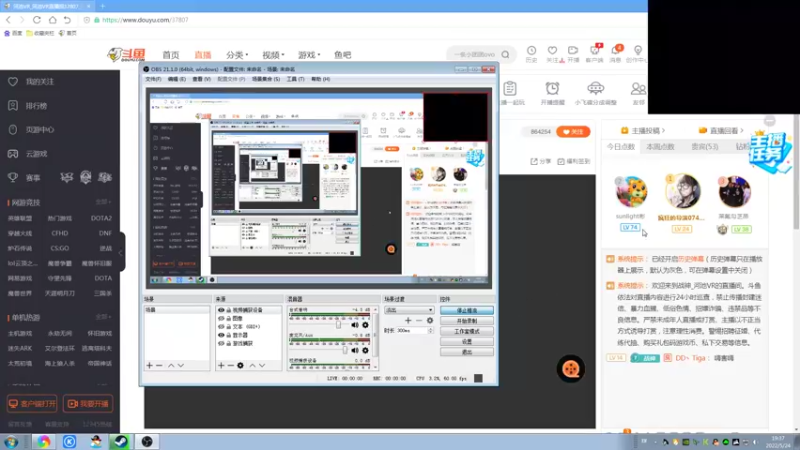Open the QQ penguin taskbar icon

click(x=95, y=441)
